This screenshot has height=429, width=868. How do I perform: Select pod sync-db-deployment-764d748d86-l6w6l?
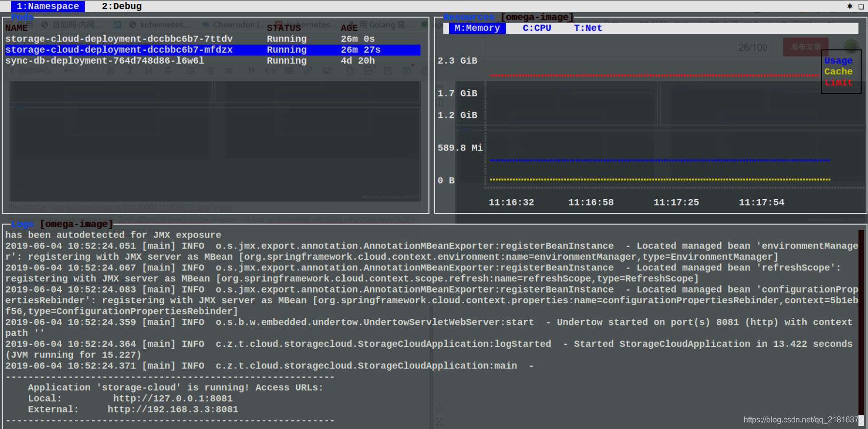coord(212,61)
